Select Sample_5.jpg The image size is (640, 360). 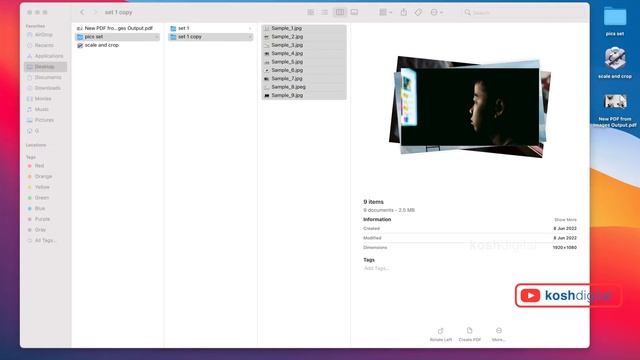(304, 62)
